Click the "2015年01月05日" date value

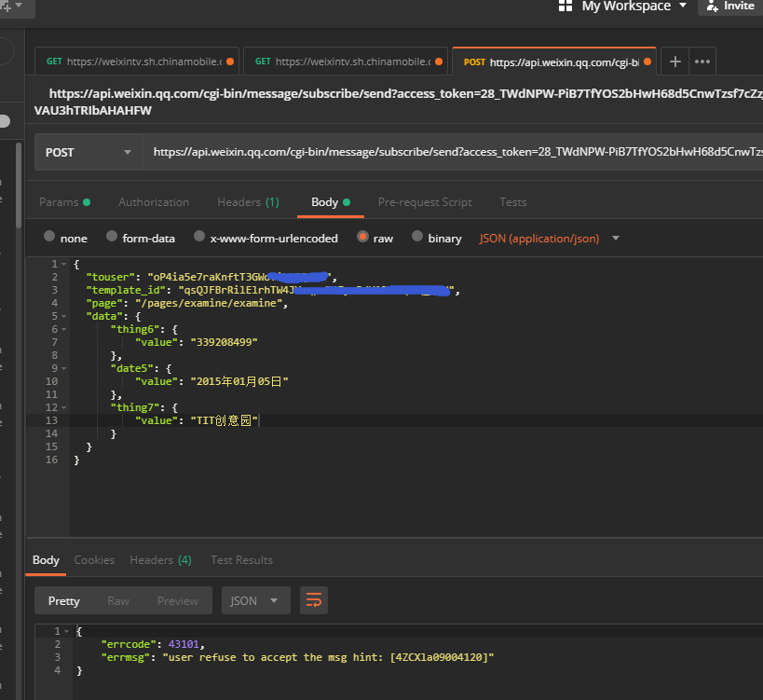pos(239,381)
